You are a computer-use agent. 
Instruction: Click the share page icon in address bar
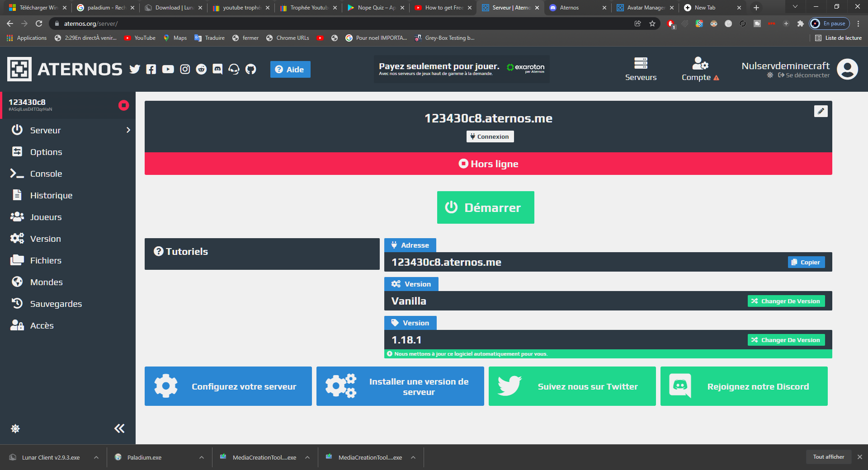point(638,23)
